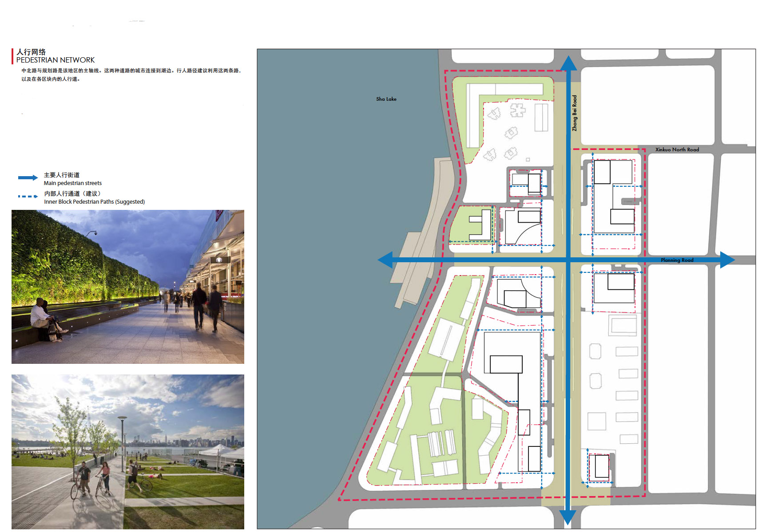766x532 pixels.
Task: Click the 'Planning Road' map label
Action: [677, 260]
